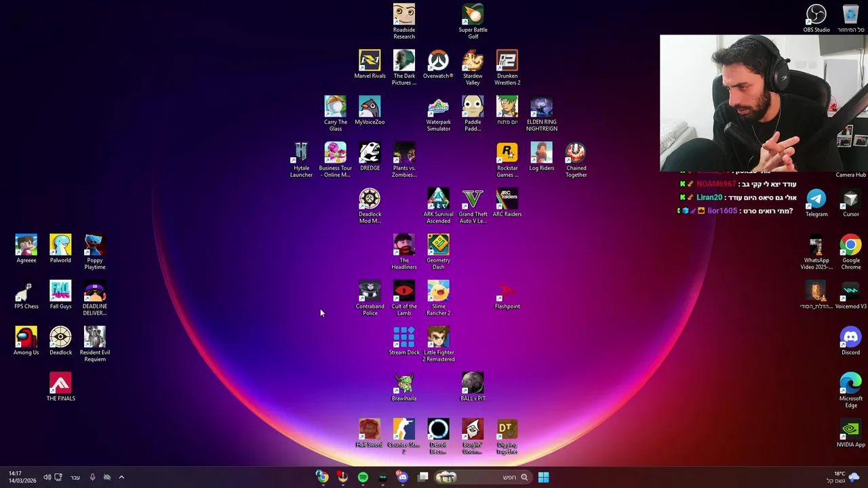Click the Resident Evil Requiem icon
This screenshot has width=868, height=488.
95,344
